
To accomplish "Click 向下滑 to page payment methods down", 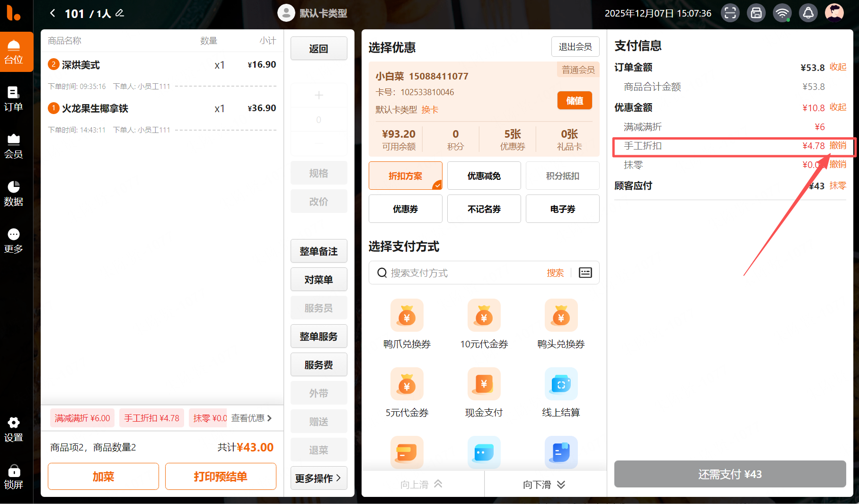I will 544,484.
